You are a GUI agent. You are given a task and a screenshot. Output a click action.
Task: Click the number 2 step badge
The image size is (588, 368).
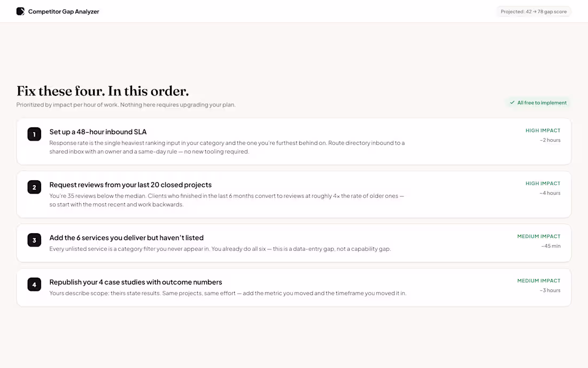34,187
